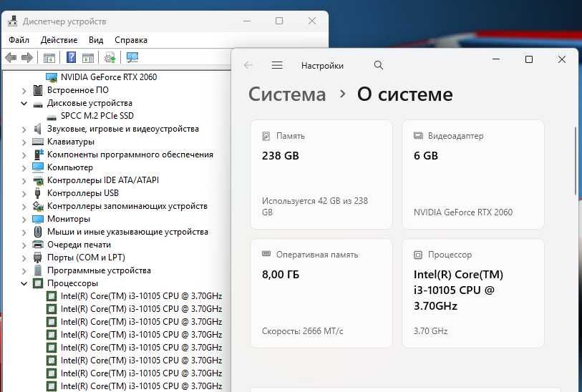Open the Действие menu

[x=59, y=39]
